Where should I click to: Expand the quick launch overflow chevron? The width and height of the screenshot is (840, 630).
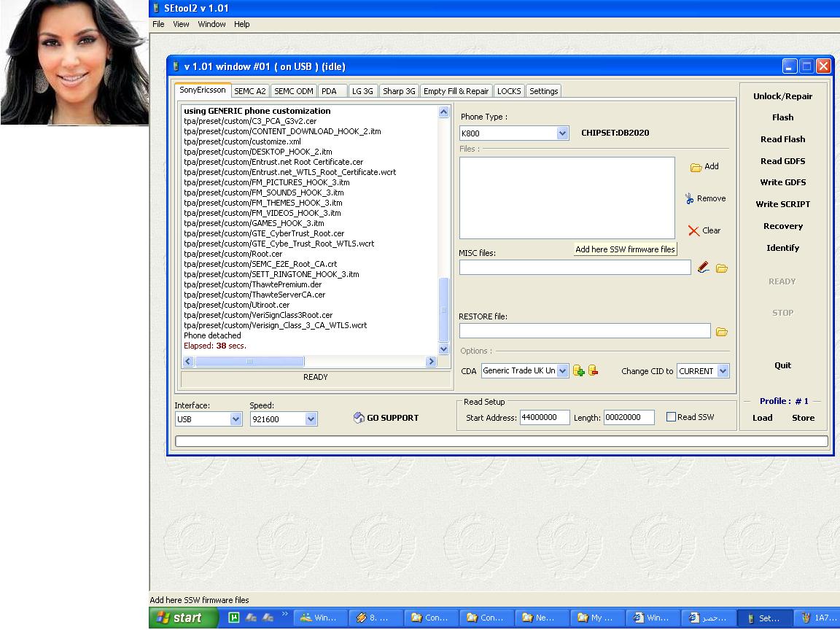284,614
